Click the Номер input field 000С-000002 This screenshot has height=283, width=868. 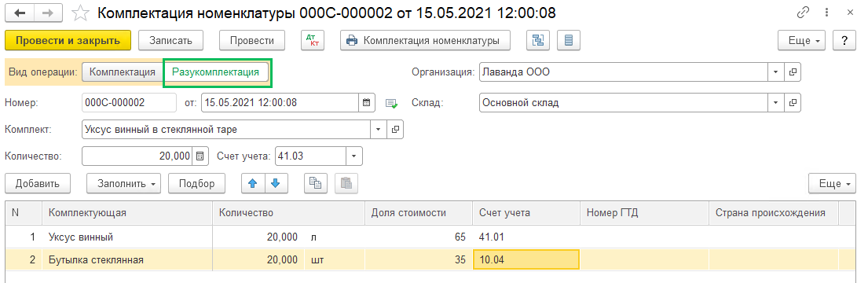click(129, 102)
